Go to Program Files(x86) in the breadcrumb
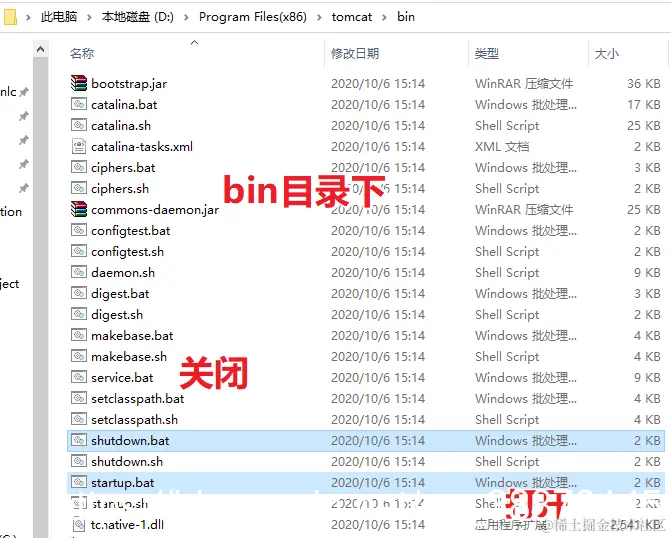671x538 pixels. pos(253,17)
